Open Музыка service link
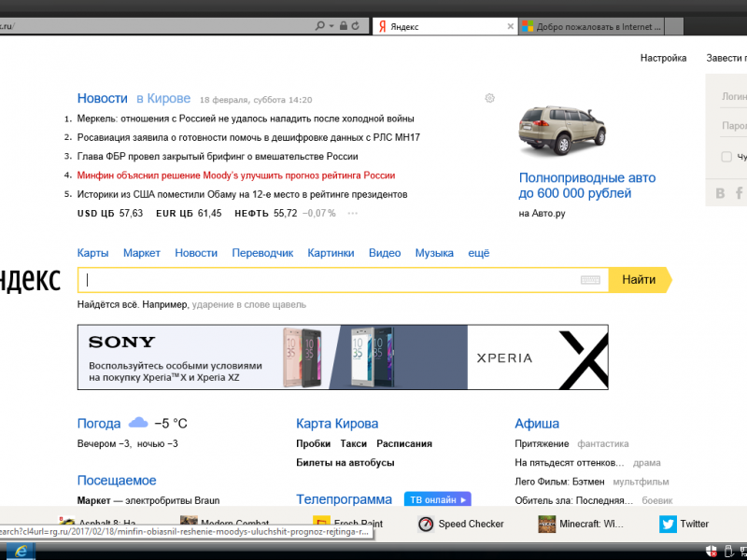 pyautogui.click(x=434, y=253)
